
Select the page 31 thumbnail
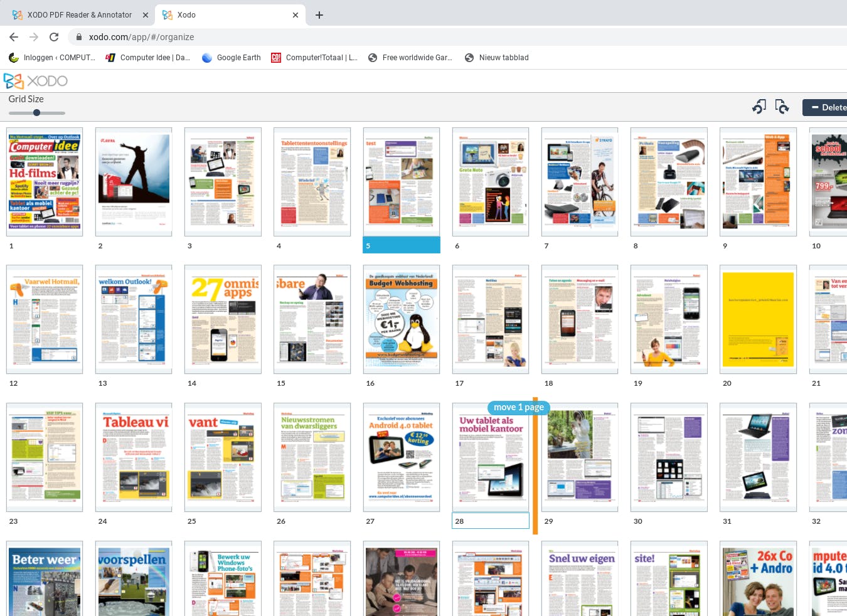click(758, 457)
